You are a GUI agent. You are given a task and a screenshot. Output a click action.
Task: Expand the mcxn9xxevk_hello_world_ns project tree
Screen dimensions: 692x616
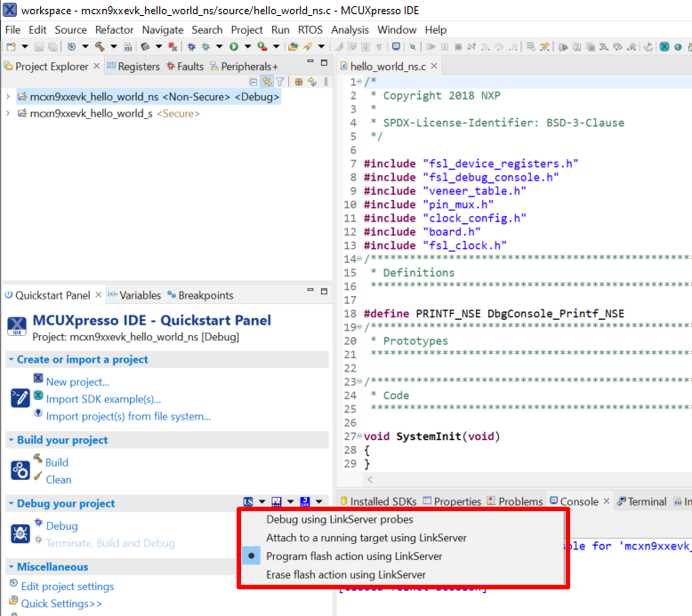tap(8, 97)
